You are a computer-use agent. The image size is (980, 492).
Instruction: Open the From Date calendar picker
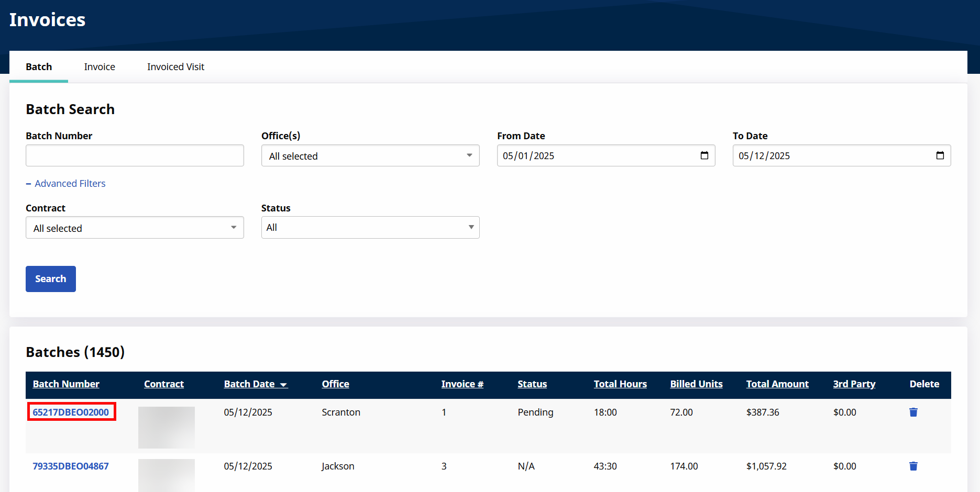[x=704, y=155]
